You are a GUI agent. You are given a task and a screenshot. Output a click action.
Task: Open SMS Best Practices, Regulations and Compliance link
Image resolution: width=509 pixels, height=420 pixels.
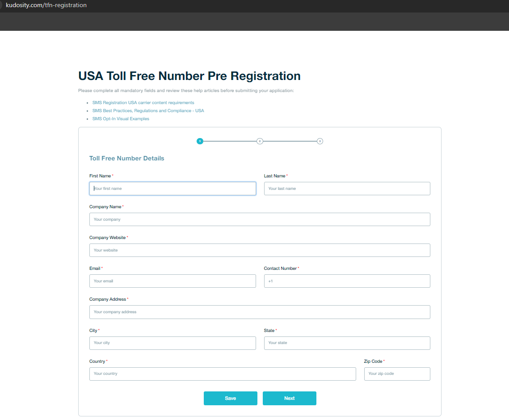click(x=148, y=111)
